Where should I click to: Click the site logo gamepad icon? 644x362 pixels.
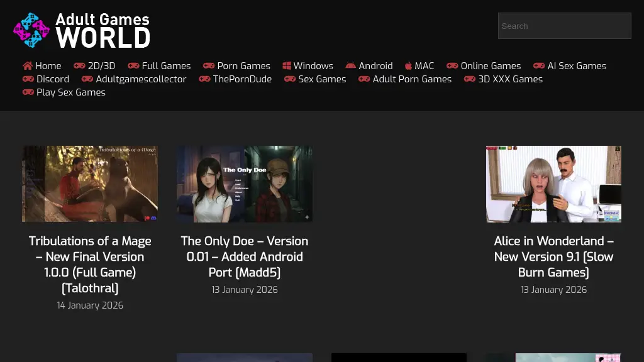(x=31, y=30)
